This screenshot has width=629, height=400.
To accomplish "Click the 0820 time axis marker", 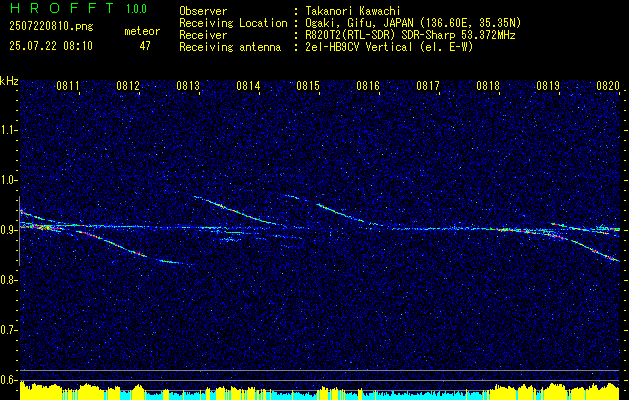I will (x=608, y=85).
